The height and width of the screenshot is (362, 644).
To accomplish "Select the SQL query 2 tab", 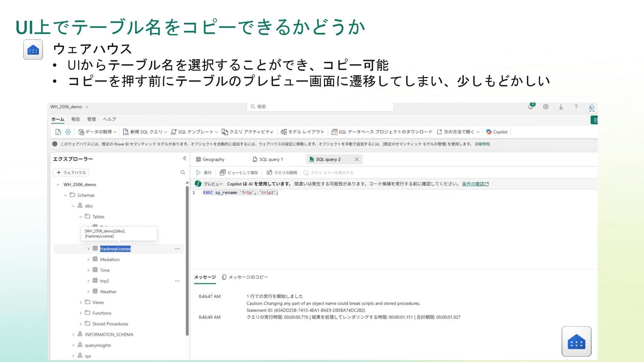I will tap(328, 160).
